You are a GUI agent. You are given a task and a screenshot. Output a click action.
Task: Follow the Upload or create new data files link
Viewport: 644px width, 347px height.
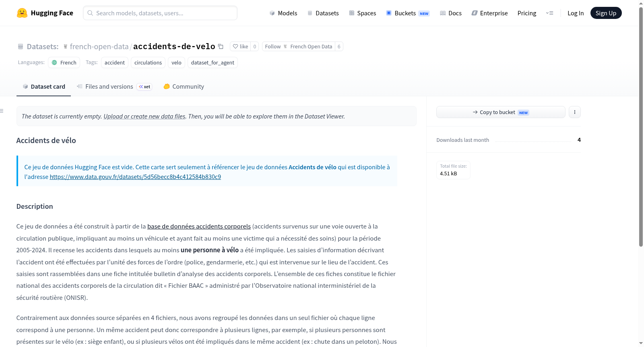click(x=144, y=116)
